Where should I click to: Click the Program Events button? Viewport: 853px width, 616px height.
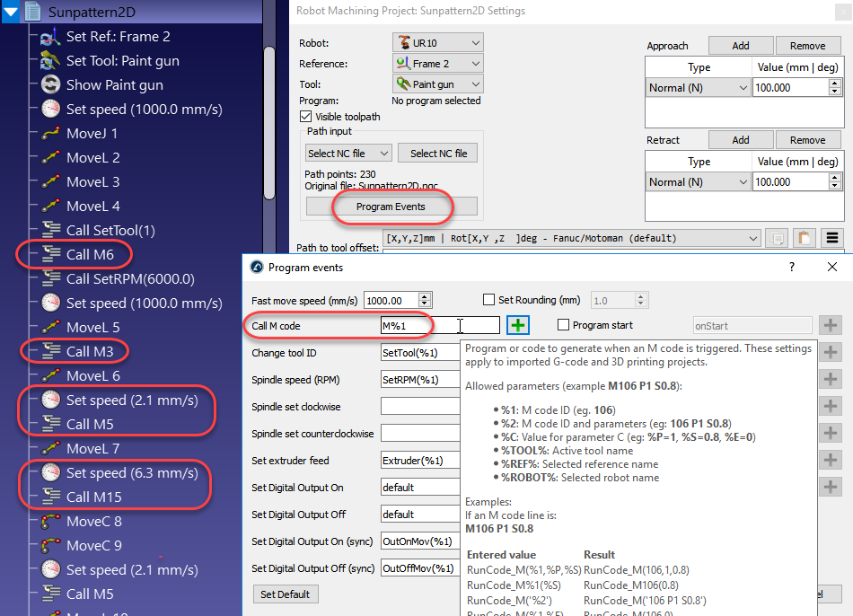(x=391, y=207)
